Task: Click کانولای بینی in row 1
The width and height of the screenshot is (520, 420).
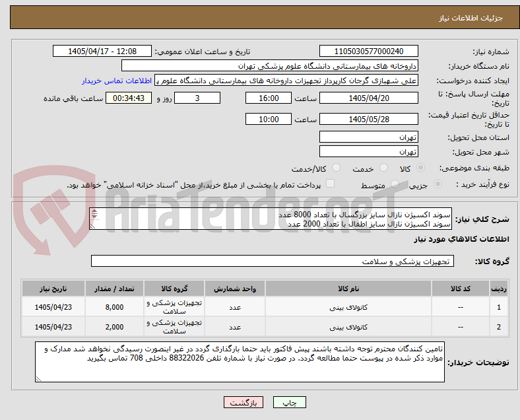Action: [348, 308]
